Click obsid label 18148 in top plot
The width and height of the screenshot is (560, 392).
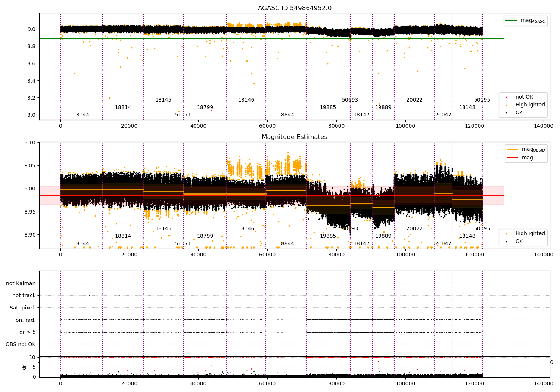pos(467,108)
